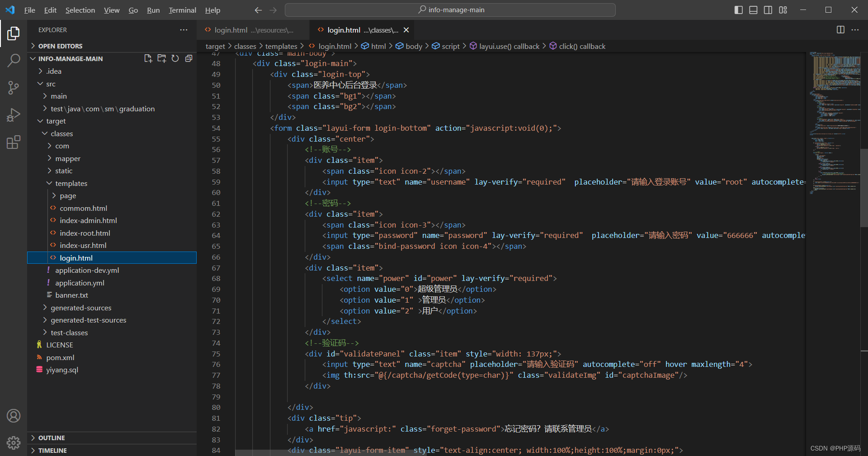Click New Folder icon in explorer header

click(x=161, y=58)
